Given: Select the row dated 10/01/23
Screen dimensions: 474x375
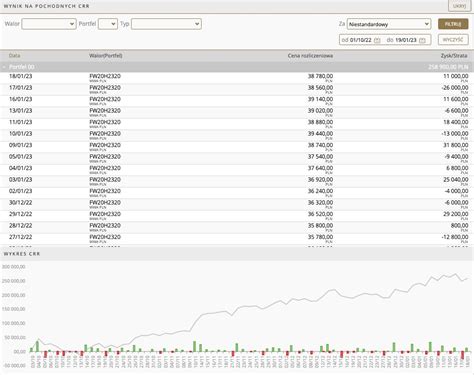Looking at the screenshot, I should click(237, 135).
